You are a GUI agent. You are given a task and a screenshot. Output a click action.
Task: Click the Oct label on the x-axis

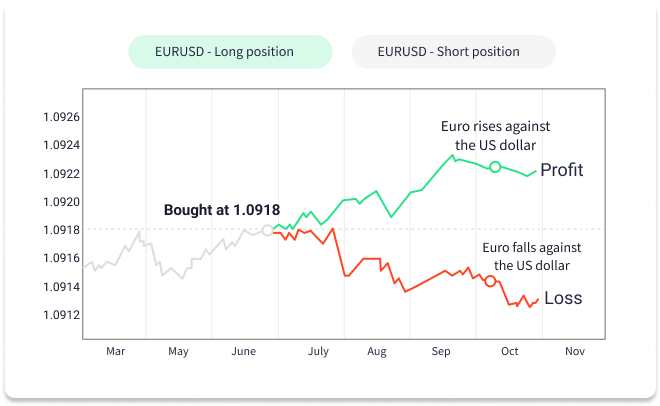(511, 352)
